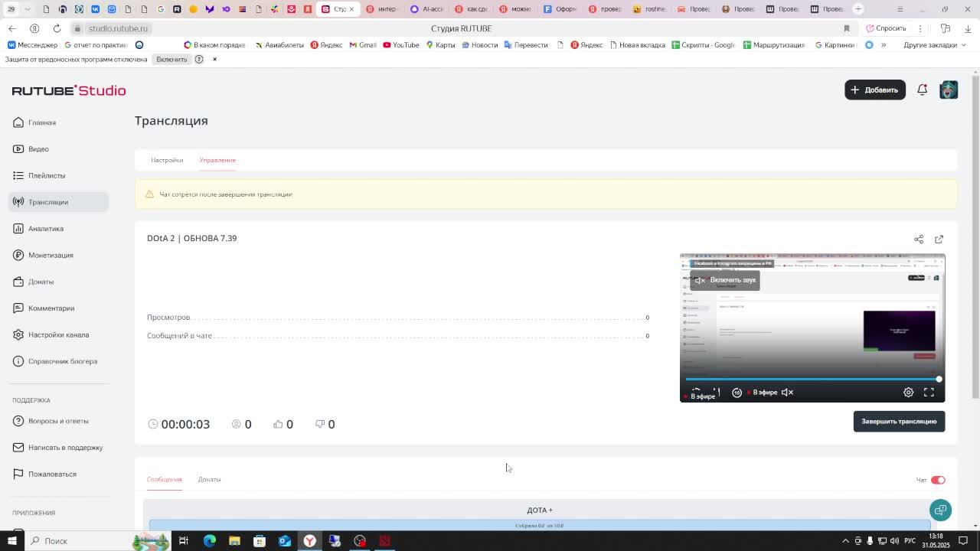This screenshot has height=551, width=980.
Task: Unmute via the player speaker icon
Action: click(787, 393)
